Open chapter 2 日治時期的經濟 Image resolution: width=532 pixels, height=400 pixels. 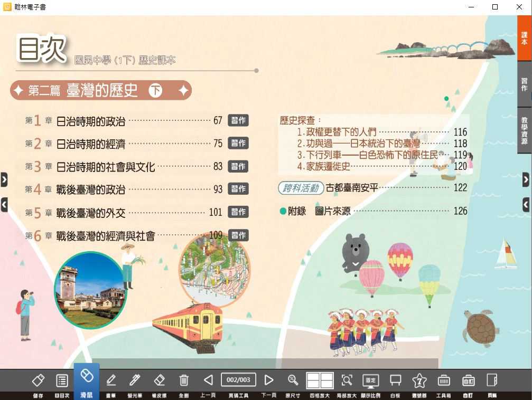coord(91,144)
